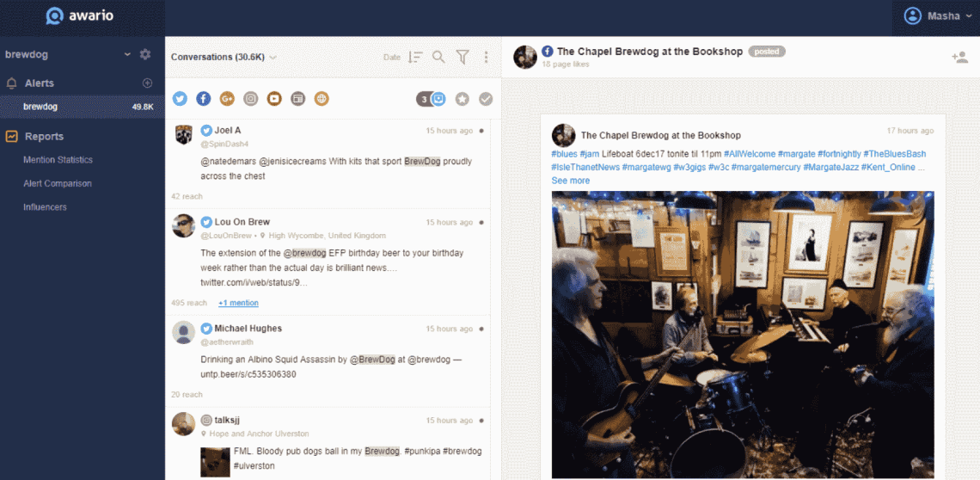
Task: Open brewdog project settings gear
Action: coord(145,54)
